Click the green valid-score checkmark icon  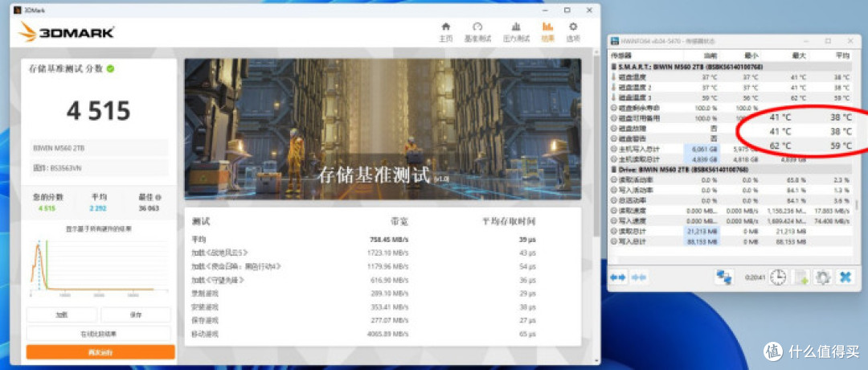(x=111, y=68)
